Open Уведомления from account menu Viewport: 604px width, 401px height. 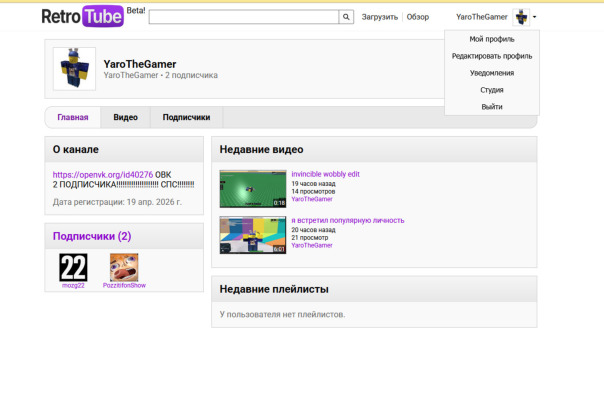point(492,73)
